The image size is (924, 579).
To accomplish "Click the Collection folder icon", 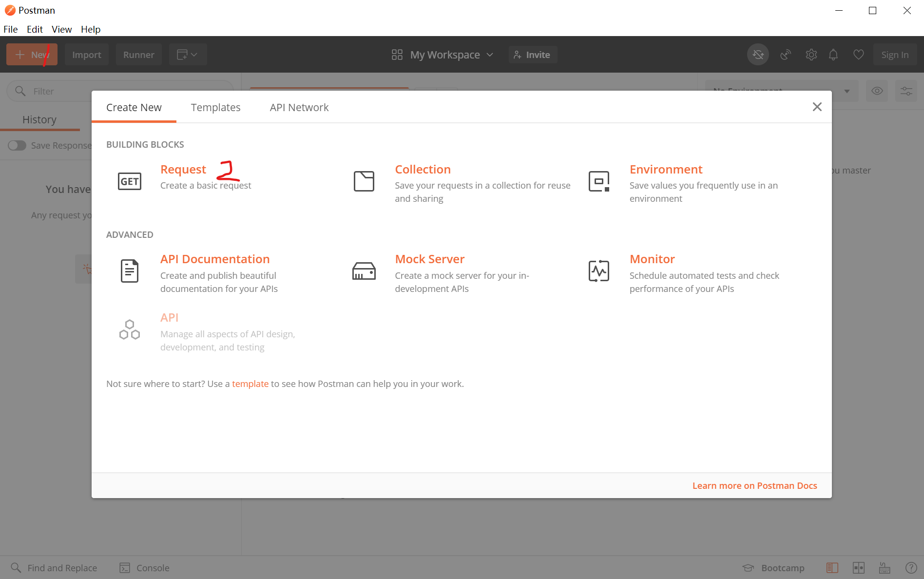I will (x=364, y=181).
